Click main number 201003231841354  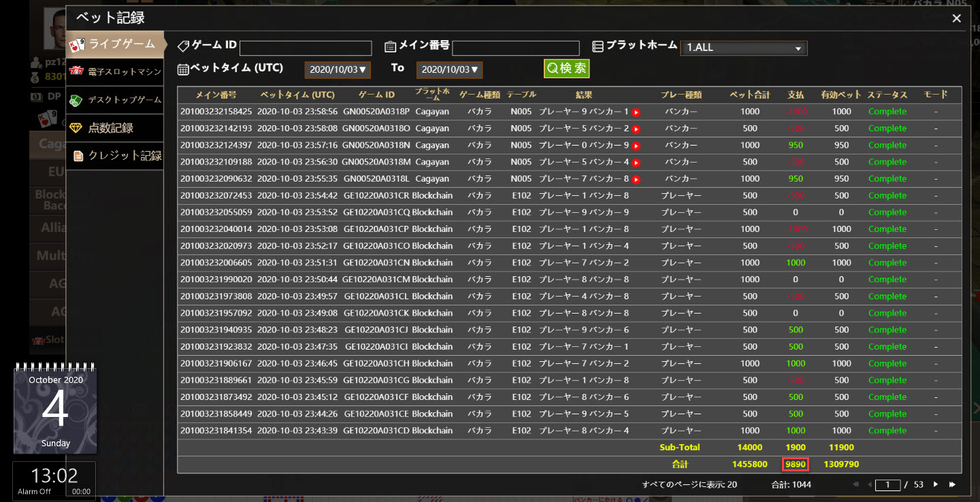(216, 431)
